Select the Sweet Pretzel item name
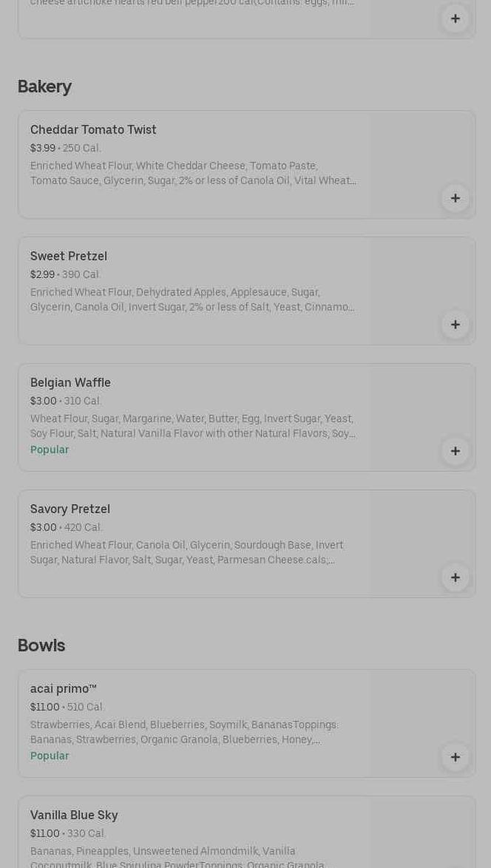491x868 pixels. (69, 256)
